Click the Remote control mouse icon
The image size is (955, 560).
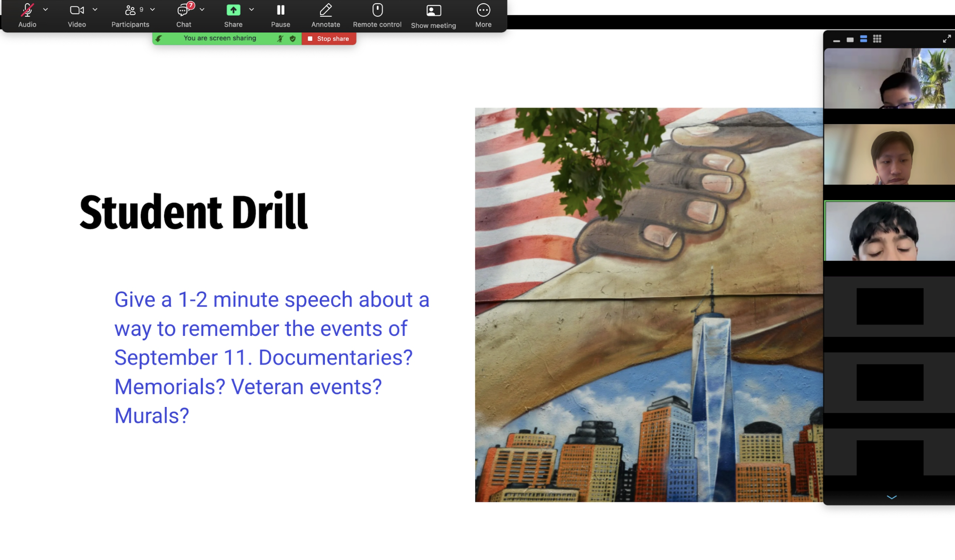click(377, 11)
